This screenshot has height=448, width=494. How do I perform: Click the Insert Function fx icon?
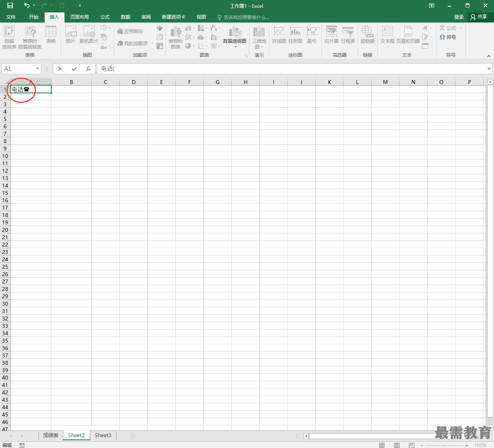coord(88,69)
